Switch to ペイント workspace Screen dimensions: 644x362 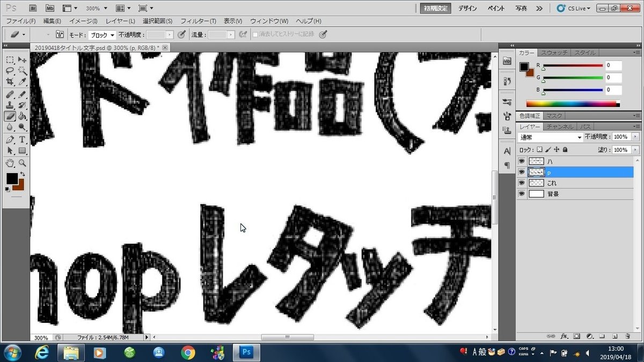(496, 8)
